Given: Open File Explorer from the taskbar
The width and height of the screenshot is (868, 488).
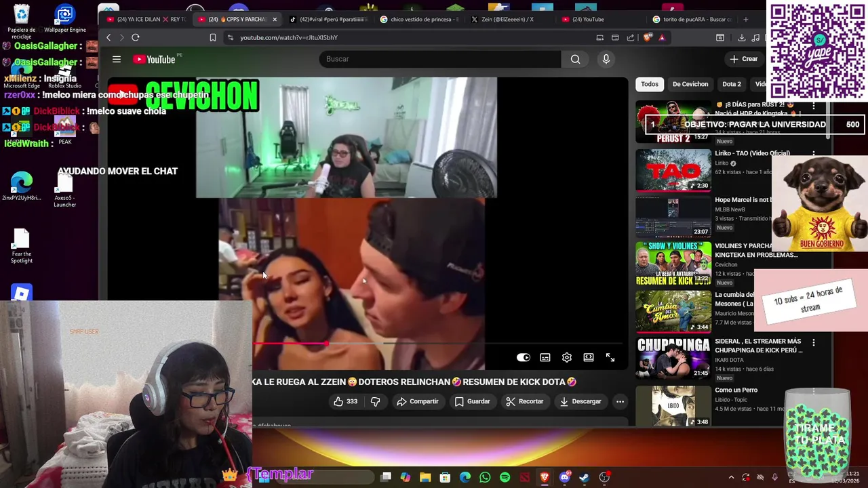Looking at the screenshot, I should tap(425, 478).
